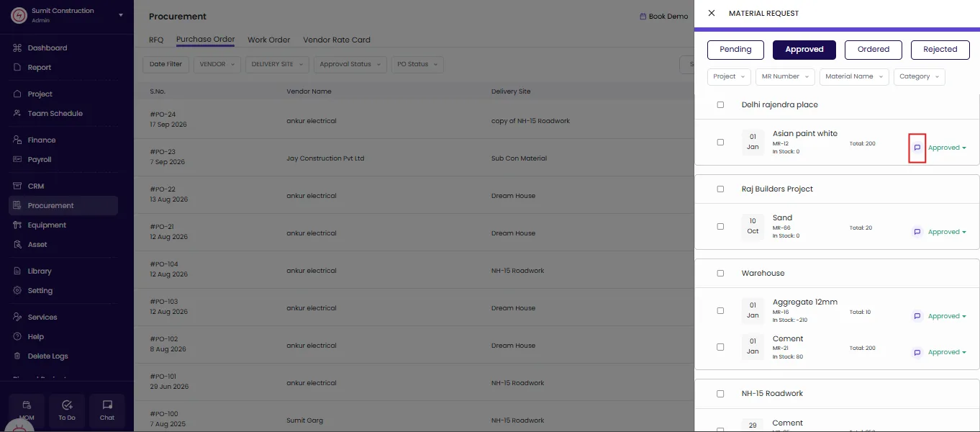Open Approved status dropdown for Asian paint white
980x432 pixels.
947,148
